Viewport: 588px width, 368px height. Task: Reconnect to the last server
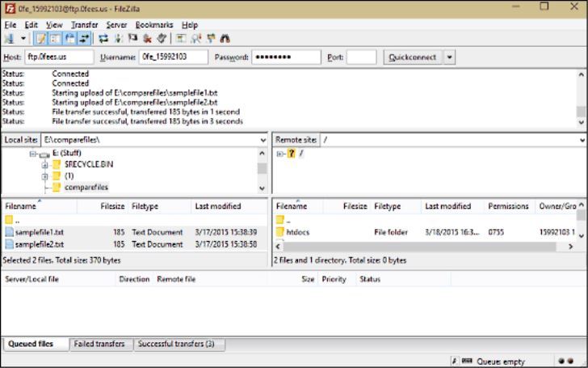pos(162,38)
